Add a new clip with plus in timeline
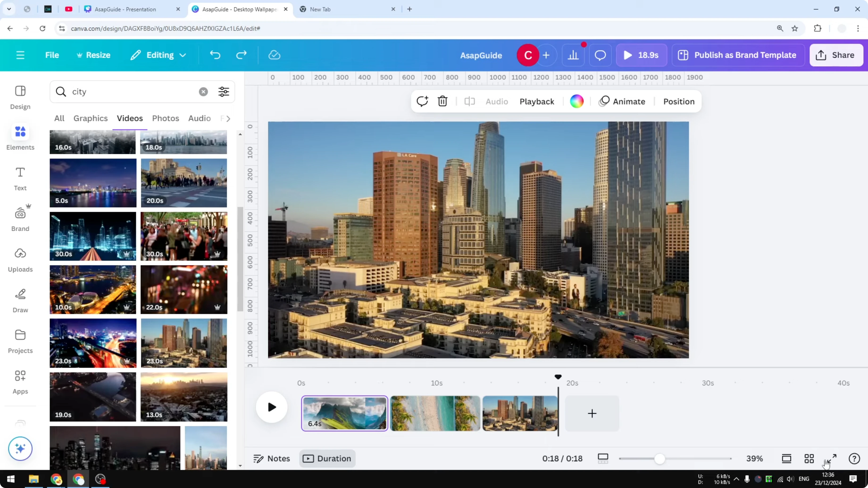The width and height of the screenshot is (868, 488). pos(592,414)
